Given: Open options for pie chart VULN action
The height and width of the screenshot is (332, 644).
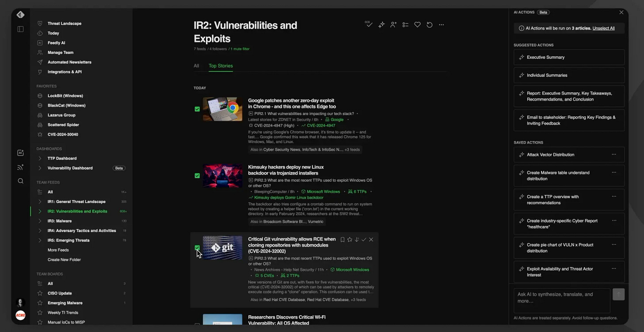Looking at the screenshot, I should coord(614,244).
